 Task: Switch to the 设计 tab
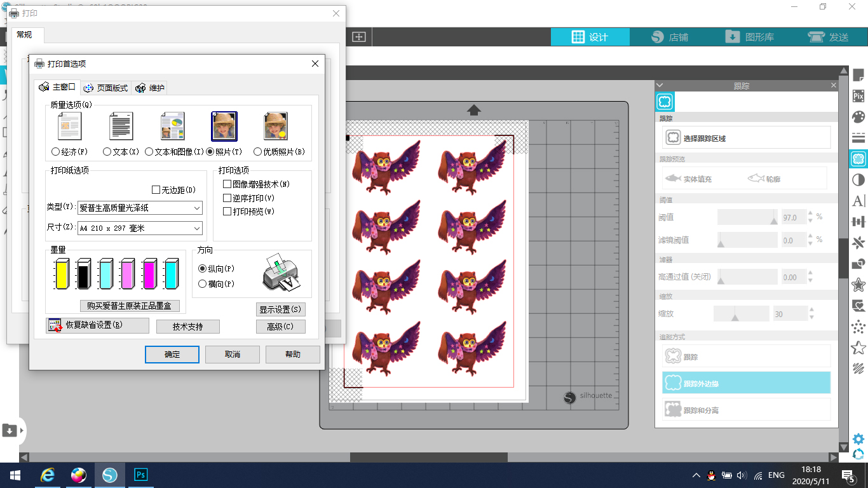pyautogui.click(x=590, y=37)
